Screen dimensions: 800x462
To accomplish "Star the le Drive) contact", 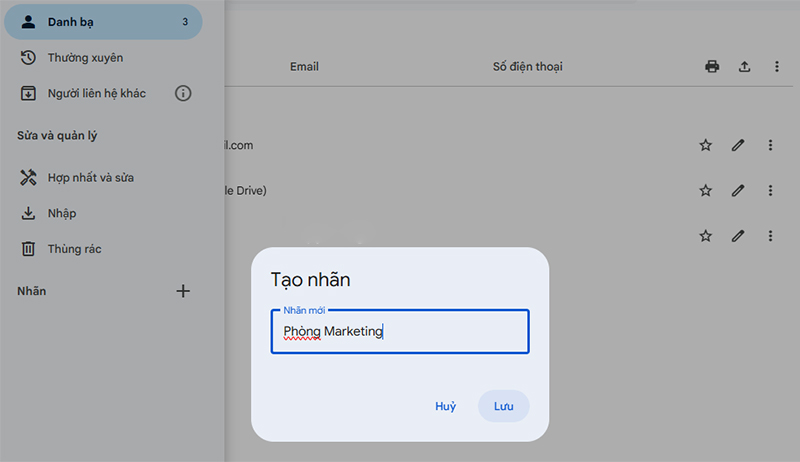I will click(706, 191).
